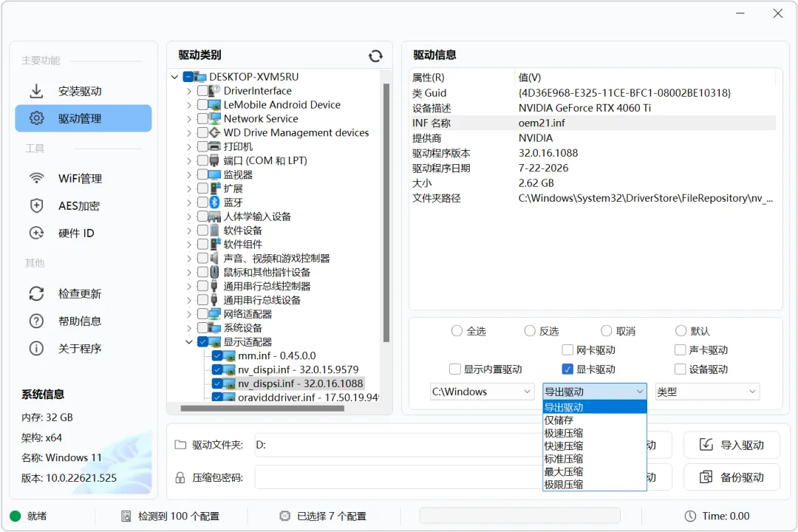Image resolution: width=798 pixels, height=532 pixels.
Task: Click the speaker icon of 声音、视频和游戏控制器
Action: pyautogui.click(x=215, y=258)
